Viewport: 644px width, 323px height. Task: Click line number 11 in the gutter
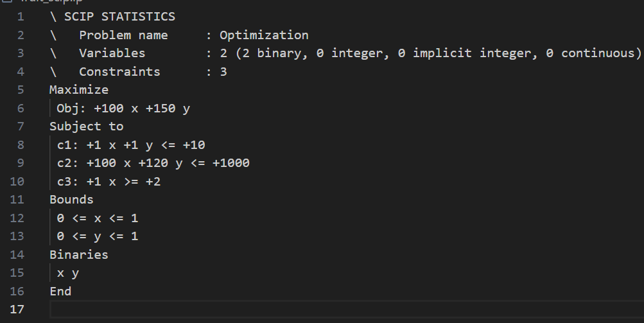(17, 200)
